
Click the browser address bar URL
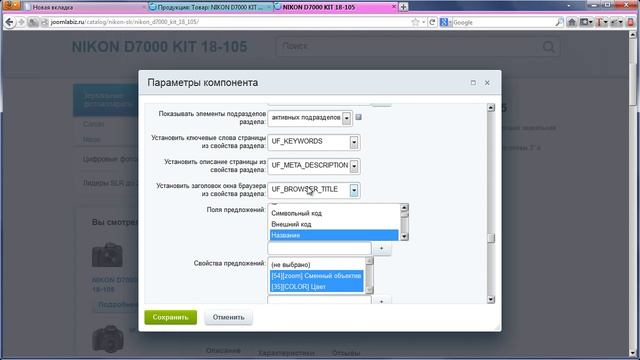124,22
